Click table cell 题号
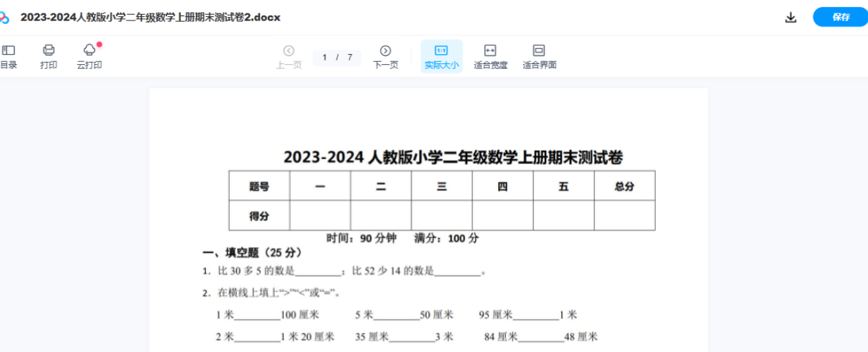The height and width of the screenshot is (352, 868). point(259,187)
